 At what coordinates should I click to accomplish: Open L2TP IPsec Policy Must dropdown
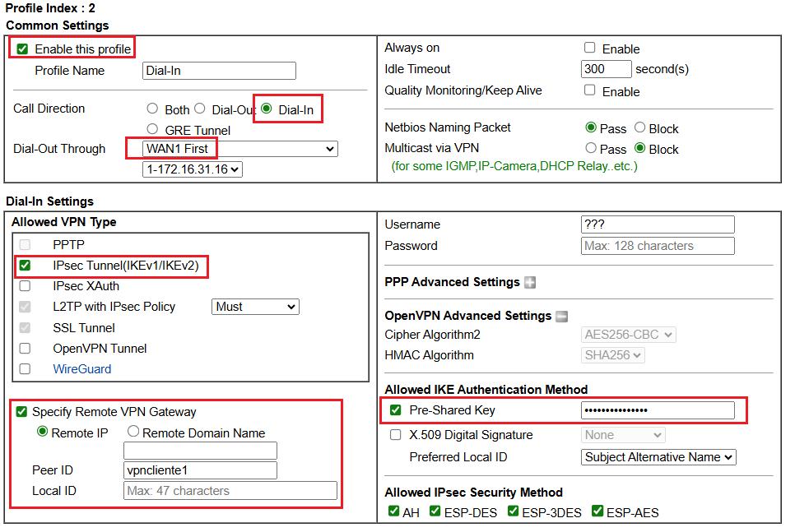coord(255,307)
